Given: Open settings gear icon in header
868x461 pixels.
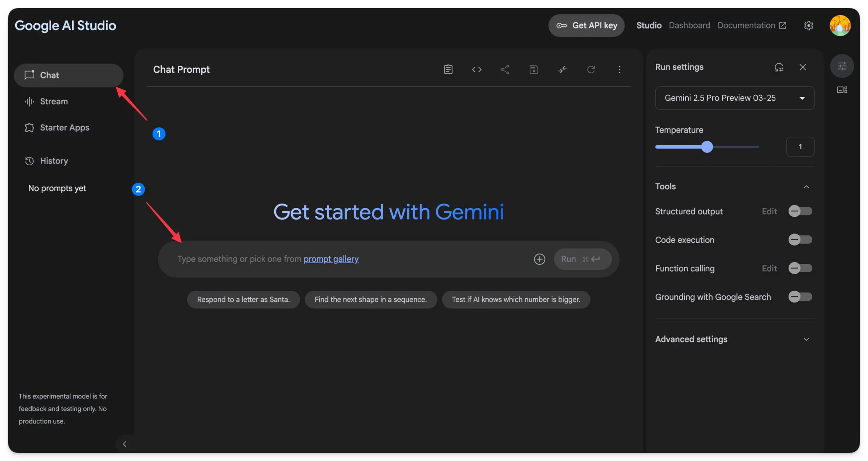Looking at the screenshot, I should (x=809, y=25).
